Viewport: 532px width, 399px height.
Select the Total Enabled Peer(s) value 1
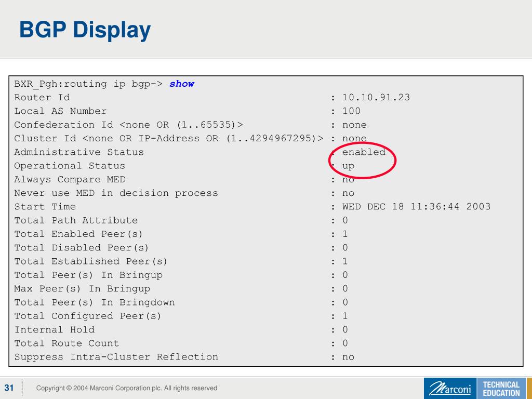345,234
